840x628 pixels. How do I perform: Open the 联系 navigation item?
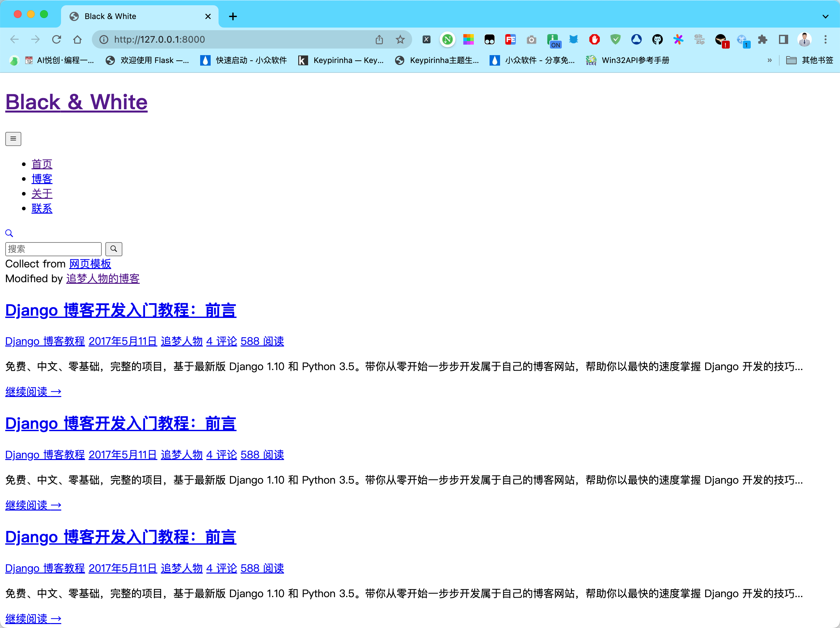pyautogui.click(x=42, y=208)
